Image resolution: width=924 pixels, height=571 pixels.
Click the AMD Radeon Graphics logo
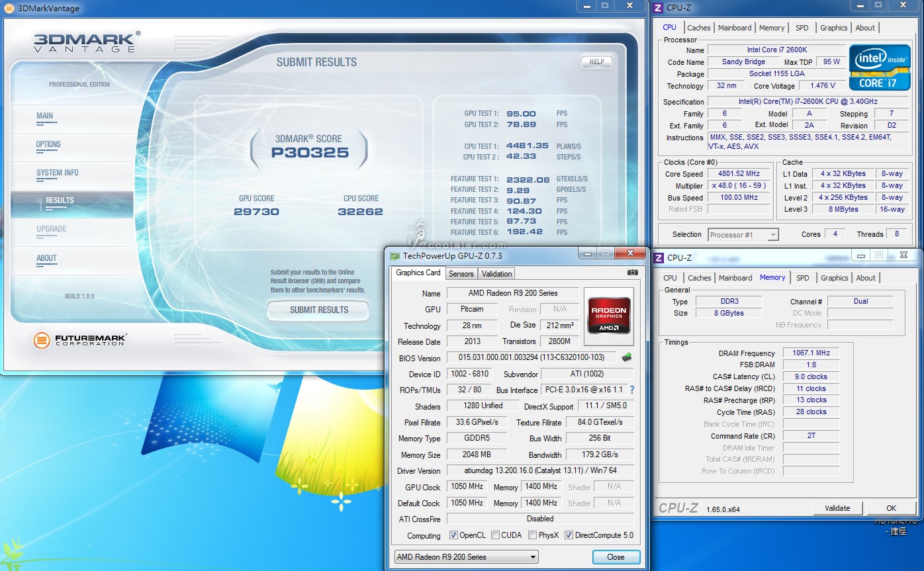pos(609,316)
